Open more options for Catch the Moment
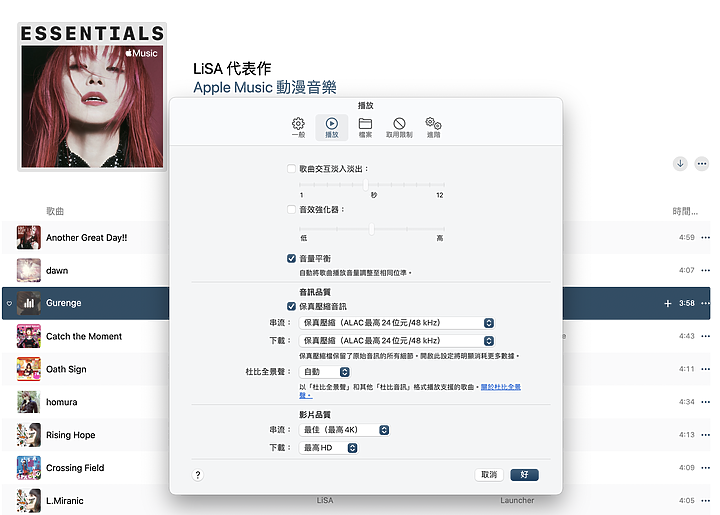Image resolution: width=720 pixels, height=515 pixels. click(705, 336)
